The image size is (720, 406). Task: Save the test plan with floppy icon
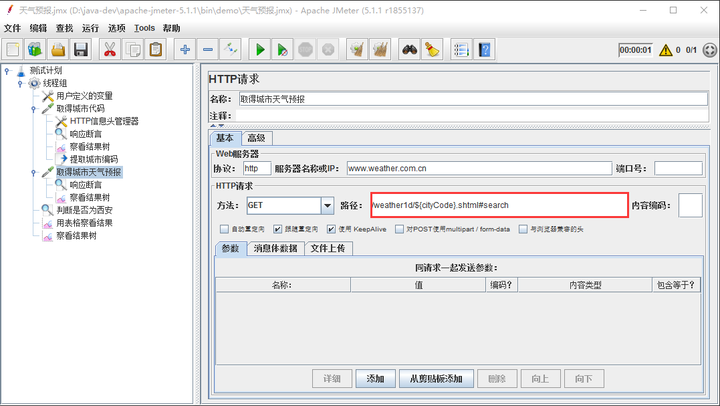click(81, 50)
